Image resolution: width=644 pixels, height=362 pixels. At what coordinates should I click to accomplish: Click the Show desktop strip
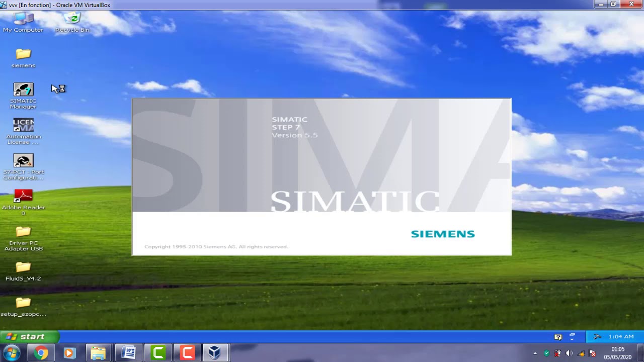click(x=640, y=353)
